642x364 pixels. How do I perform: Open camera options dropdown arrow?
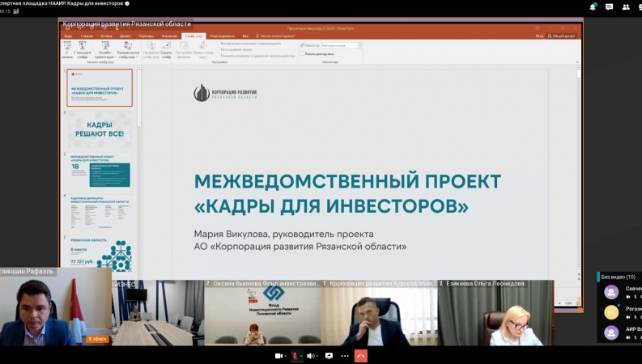coord(285,356)
